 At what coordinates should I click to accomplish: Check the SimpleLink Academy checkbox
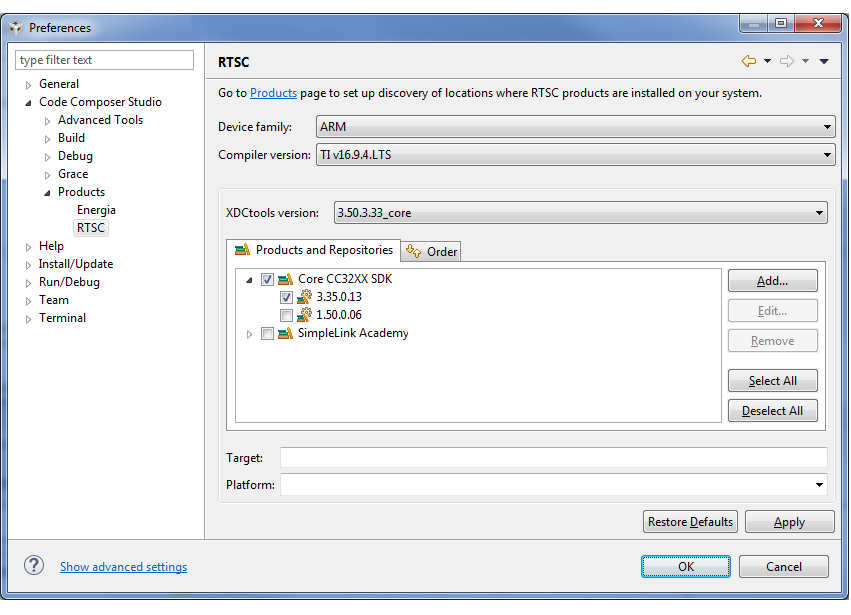point(267,334)
